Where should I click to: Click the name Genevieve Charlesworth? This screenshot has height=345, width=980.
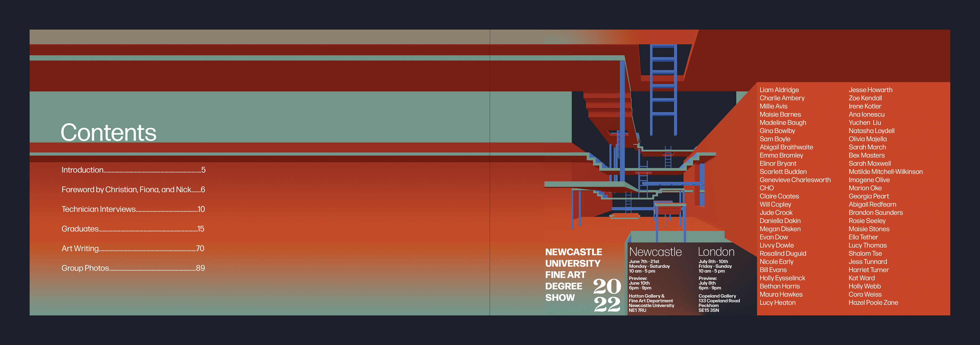tap(795, 180)
